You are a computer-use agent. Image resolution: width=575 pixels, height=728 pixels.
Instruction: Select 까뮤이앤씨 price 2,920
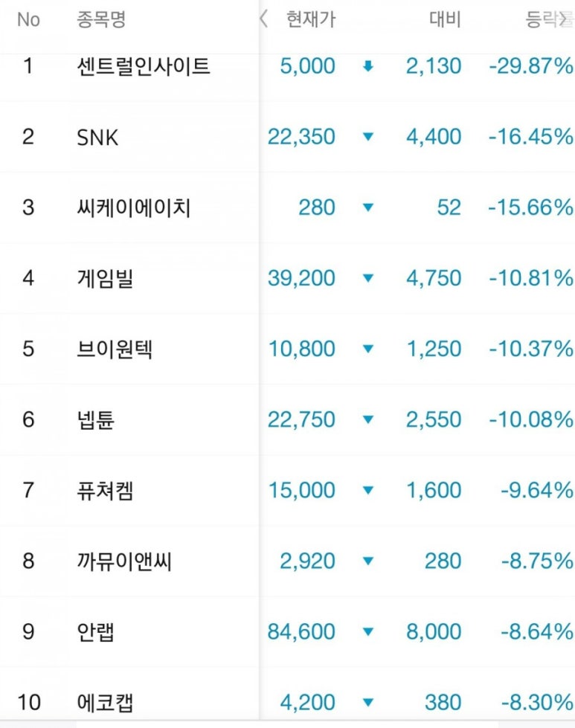coord(307,561)
